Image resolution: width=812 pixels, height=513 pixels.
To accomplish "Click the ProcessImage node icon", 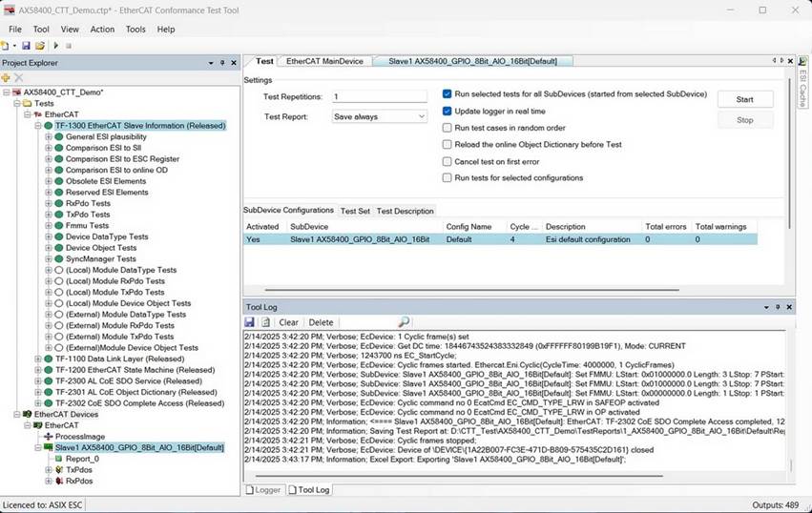I will tap(49, 437).
